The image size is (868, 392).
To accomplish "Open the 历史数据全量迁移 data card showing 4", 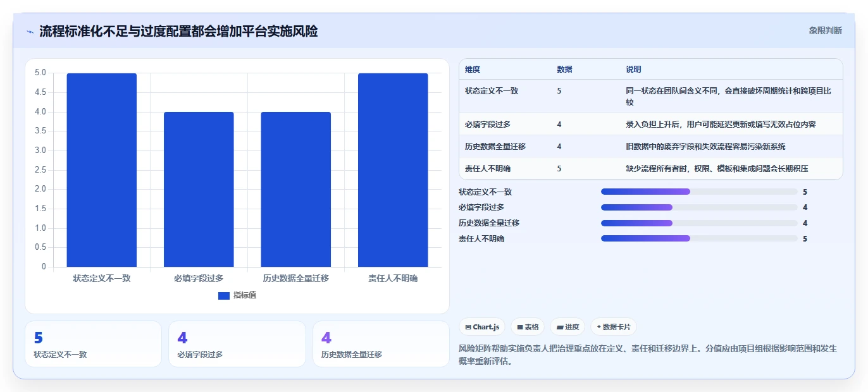I will pyautogui.click(x=381, y=344).
